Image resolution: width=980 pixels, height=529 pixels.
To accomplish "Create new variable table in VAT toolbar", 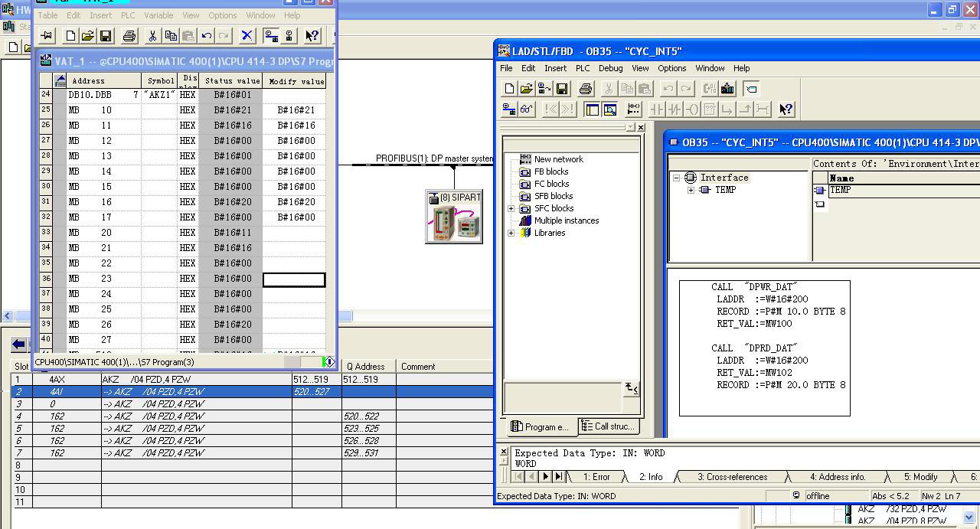I will point(70,35).
